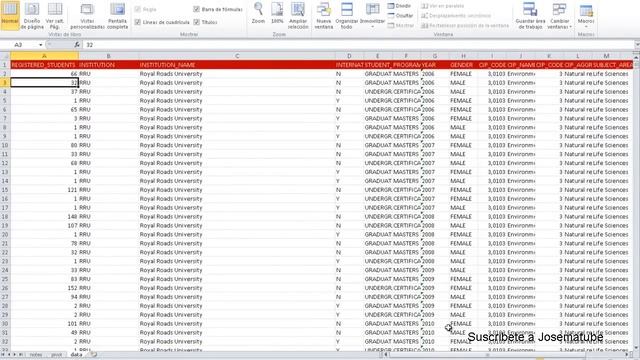Select the data sheet tab
The width and height of the screenshot is (640, 360).
(x=76, y=355)
